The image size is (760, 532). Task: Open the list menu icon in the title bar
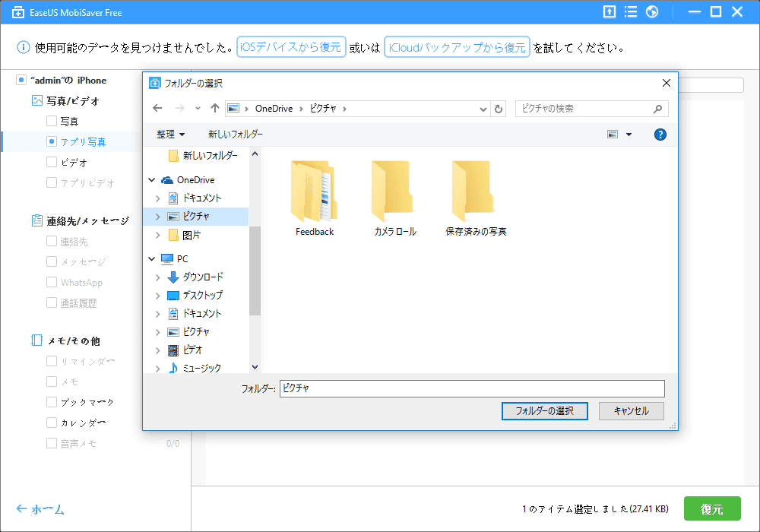(631, 11)
